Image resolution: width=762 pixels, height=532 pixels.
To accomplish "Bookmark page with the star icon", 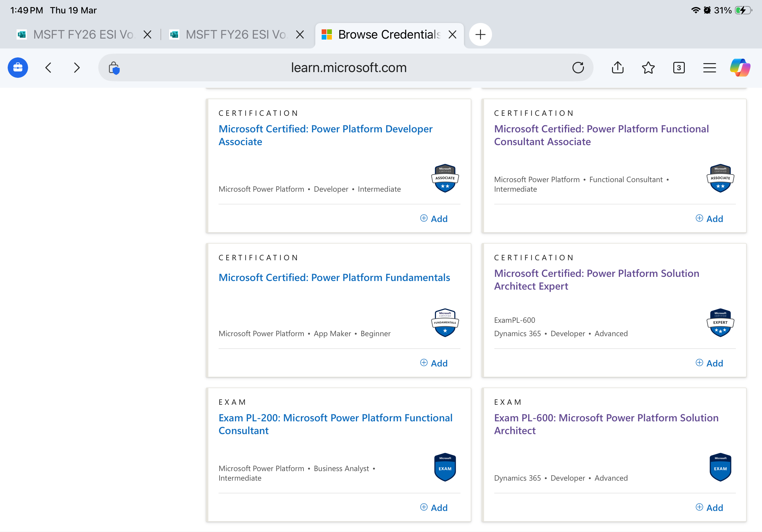I will 648,68.
